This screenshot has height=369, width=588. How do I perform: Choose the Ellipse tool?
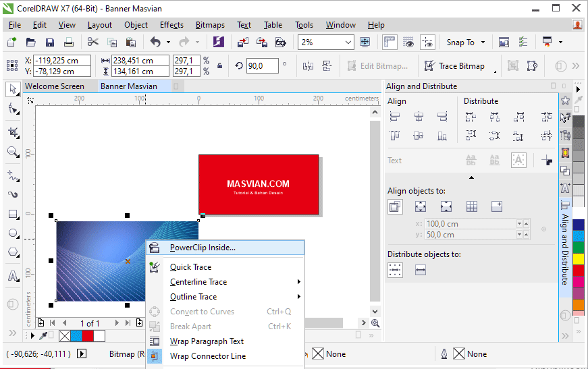(x=13, y=233)
